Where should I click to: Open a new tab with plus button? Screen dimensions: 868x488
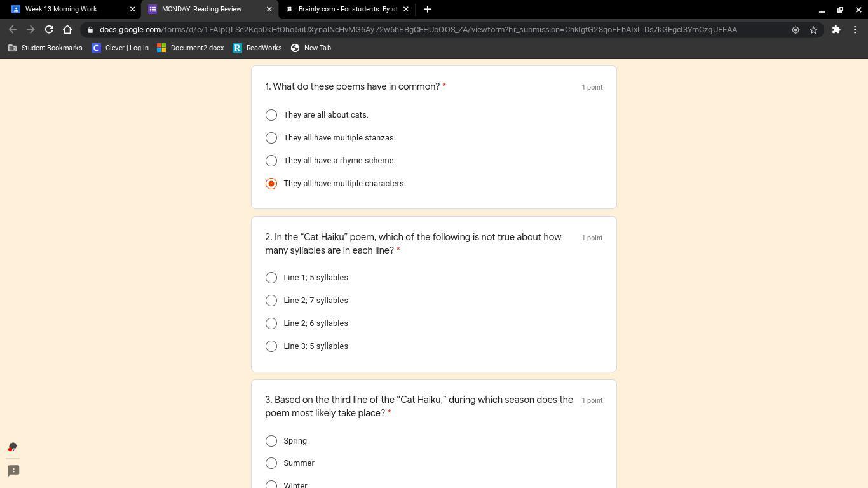click(x=427, y=9)
